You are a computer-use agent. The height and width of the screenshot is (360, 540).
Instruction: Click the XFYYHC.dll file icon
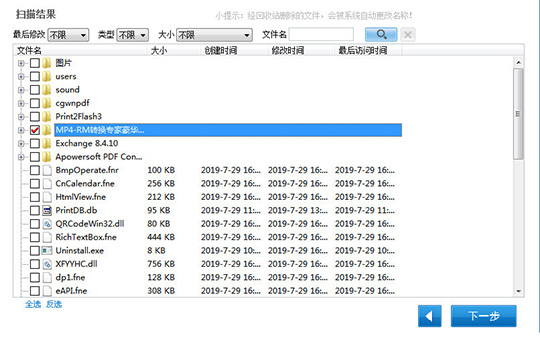click(x=47, y=264)
